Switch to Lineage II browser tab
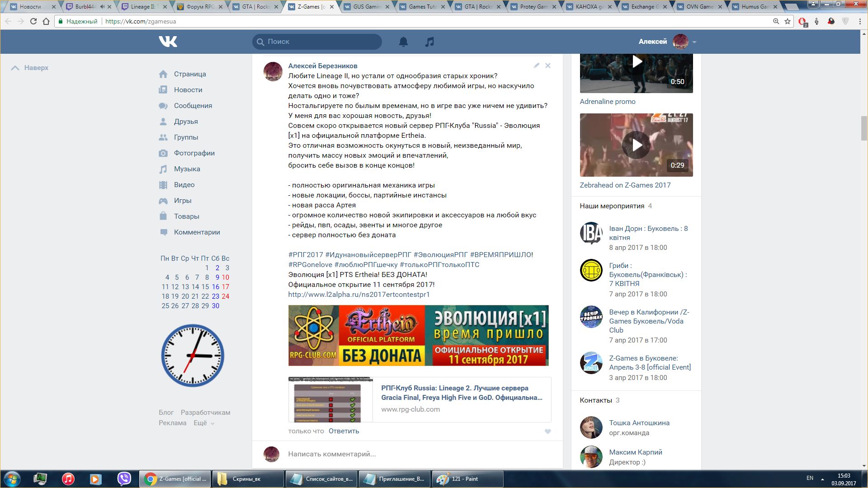 [145, 7]
